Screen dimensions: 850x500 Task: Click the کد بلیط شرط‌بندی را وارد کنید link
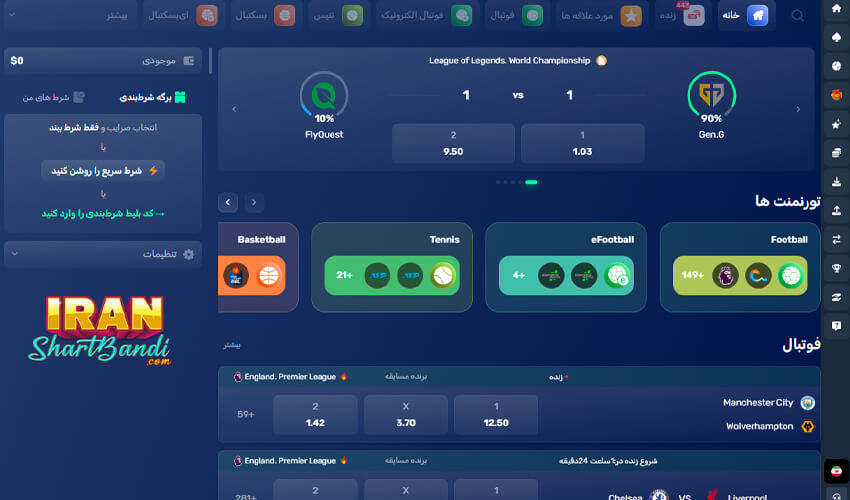tap(103, 214)
